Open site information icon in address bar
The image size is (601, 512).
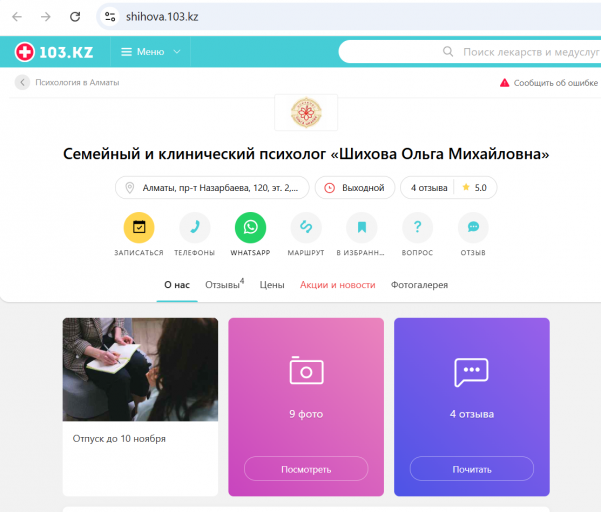tap(110, 16)
